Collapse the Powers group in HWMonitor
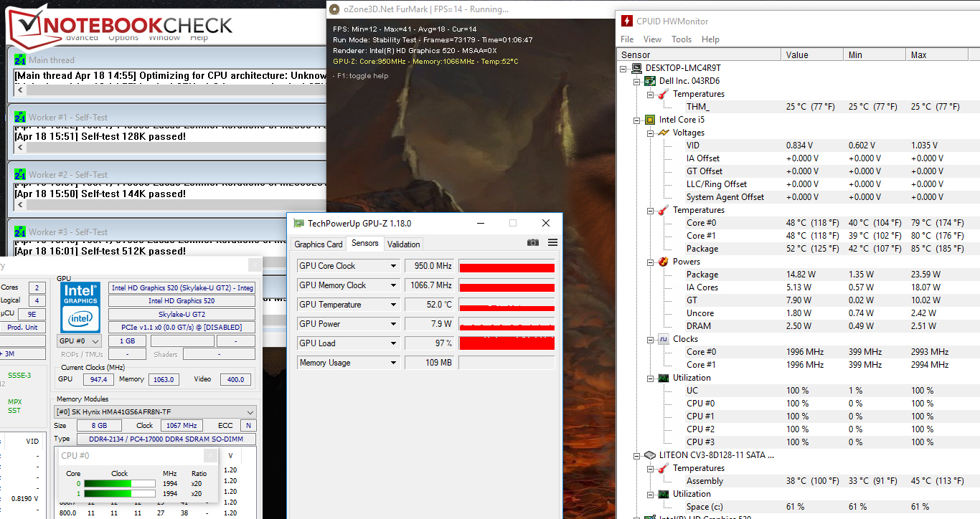The image size is (980, 519). pyautogui.click(x=650, y=262)
